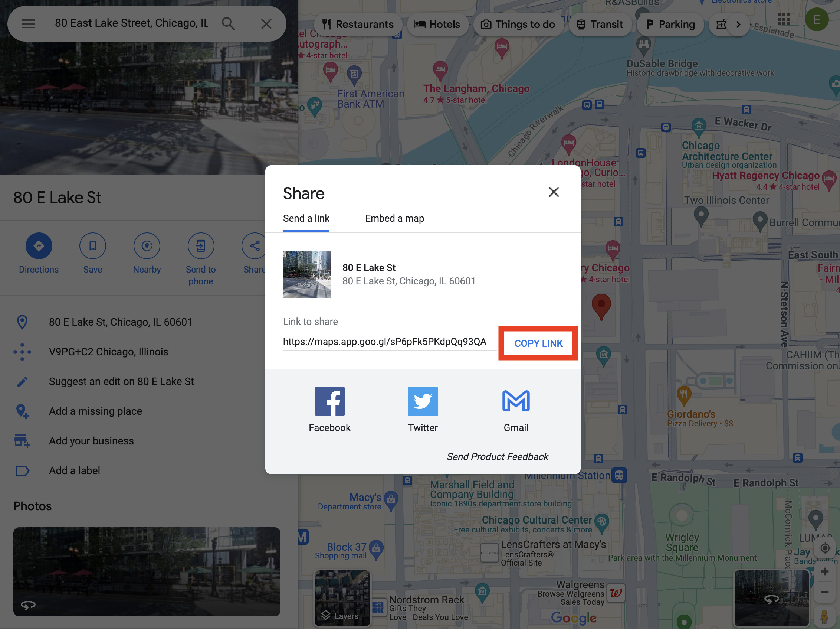Open the account avatar E
The image size is (840, 629).
point(817,20)
